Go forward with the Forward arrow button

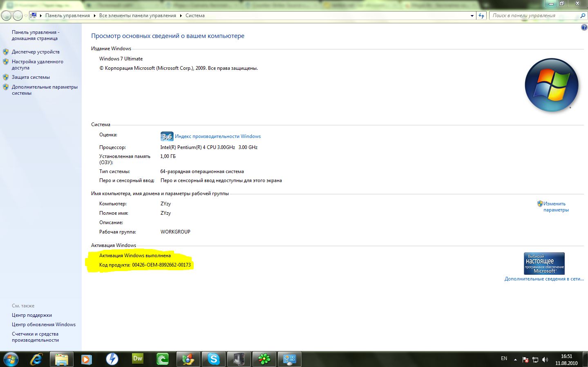tap(18, 16)
